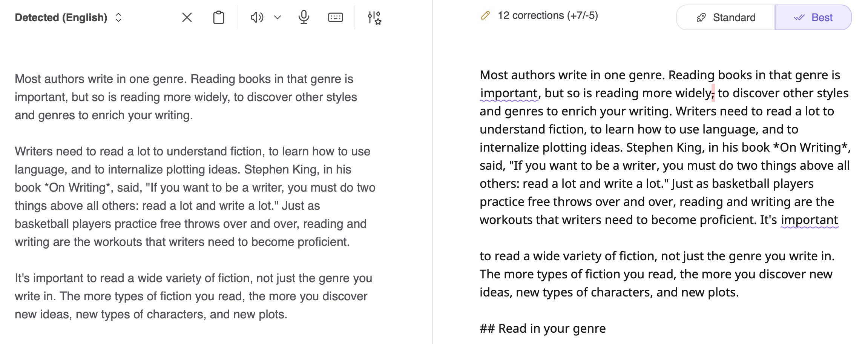
Task: Start dictation with the microphone icon
Action: coord(304,17)
